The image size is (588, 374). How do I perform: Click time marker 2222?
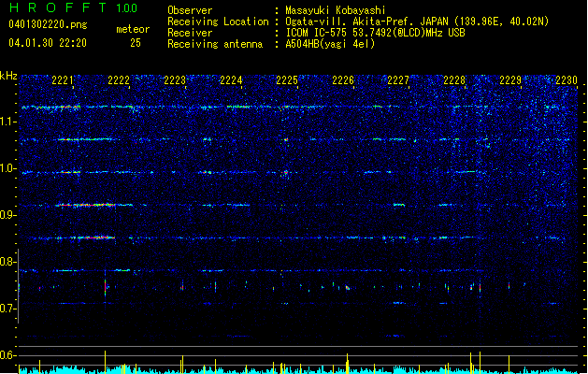pyautogui.click(x=119, y=79)
